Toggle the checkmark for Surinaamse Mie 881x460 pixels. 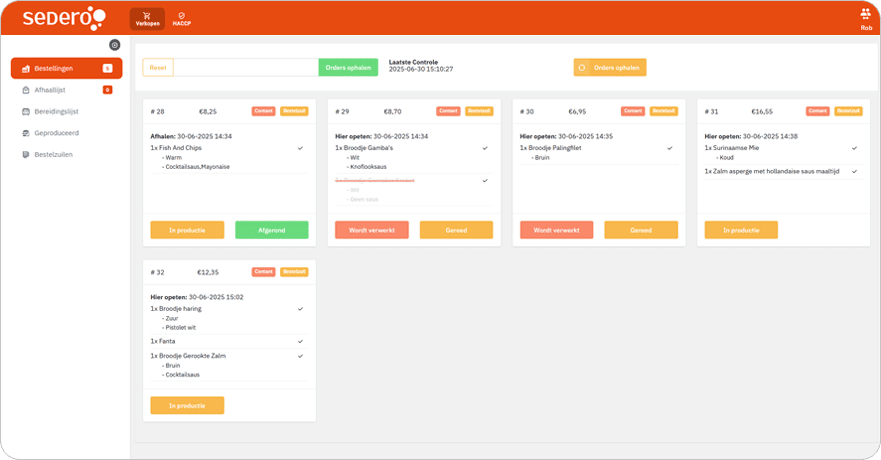tap(854, 148)
